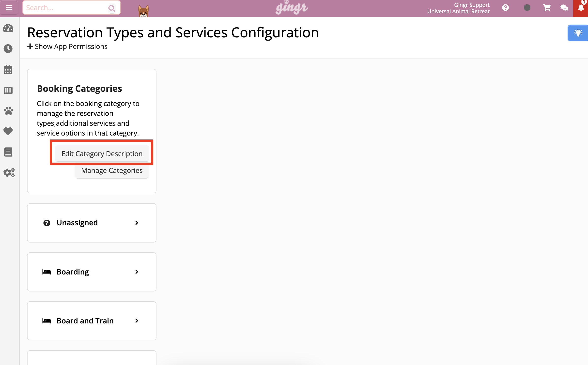Open the clock sidebar icon
588x365 pixels.
point(8,49)
